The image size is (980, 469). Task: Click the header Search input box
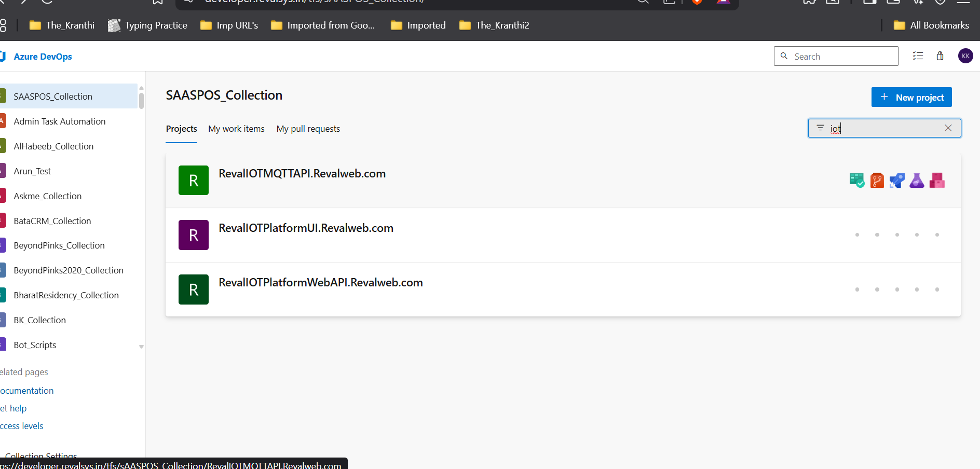tap(841, 57)
